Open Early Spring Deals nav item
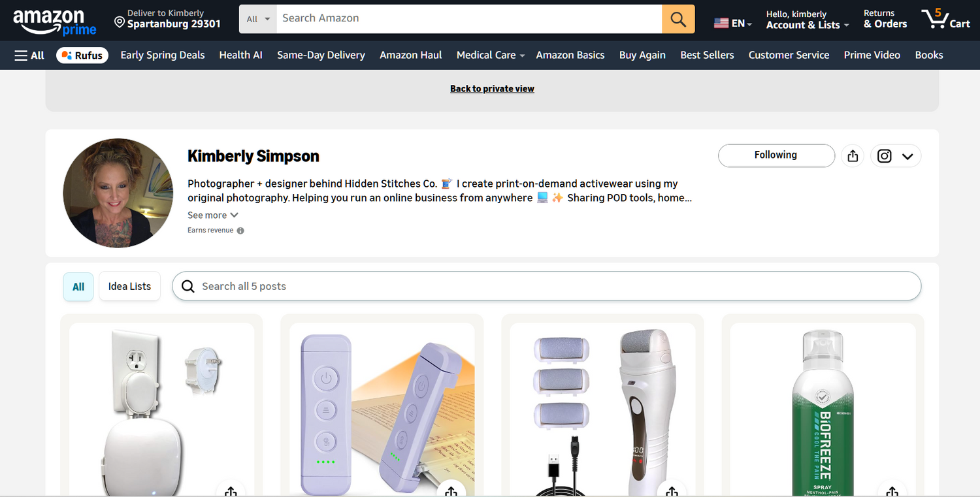The image size is (980, 497). (163, 56)
